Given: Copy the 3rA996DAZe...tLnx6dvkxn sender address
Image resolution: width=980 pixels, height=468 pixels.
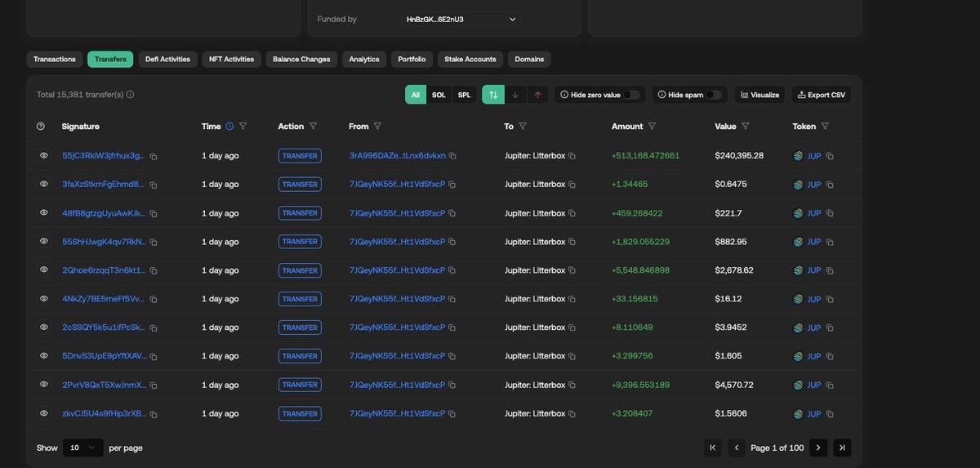Looking at the screenshot, I should pos(452,156).
